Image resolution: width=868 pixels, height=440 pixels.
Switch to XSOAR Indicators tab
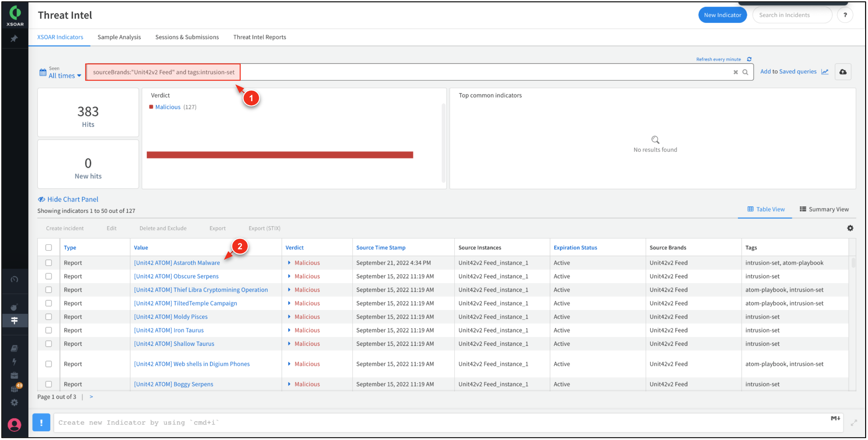pyautogui.click(x=60, y=37)
